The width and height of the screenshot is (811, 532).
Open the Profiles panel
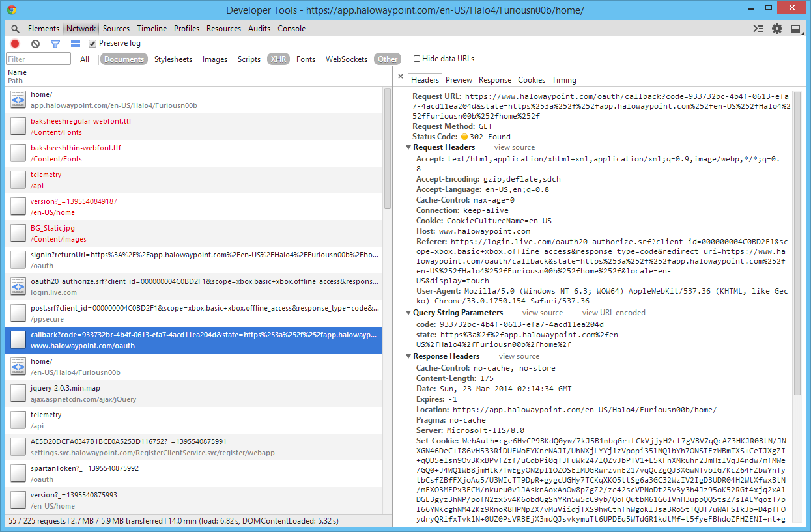point(186,29)
